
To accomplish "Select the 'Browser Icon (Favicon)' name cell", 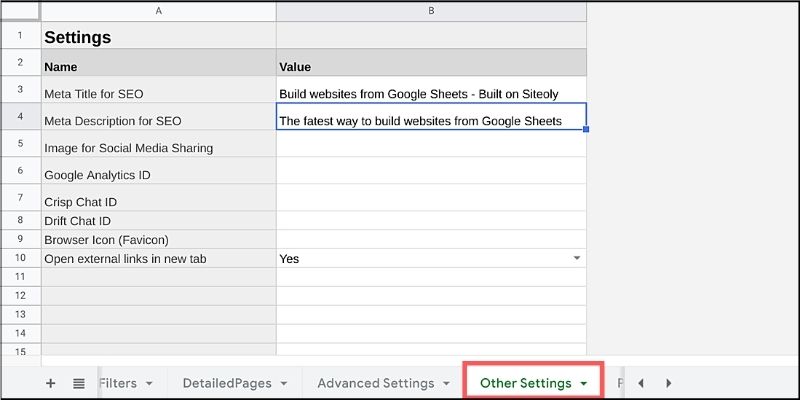I will [158, 240].
